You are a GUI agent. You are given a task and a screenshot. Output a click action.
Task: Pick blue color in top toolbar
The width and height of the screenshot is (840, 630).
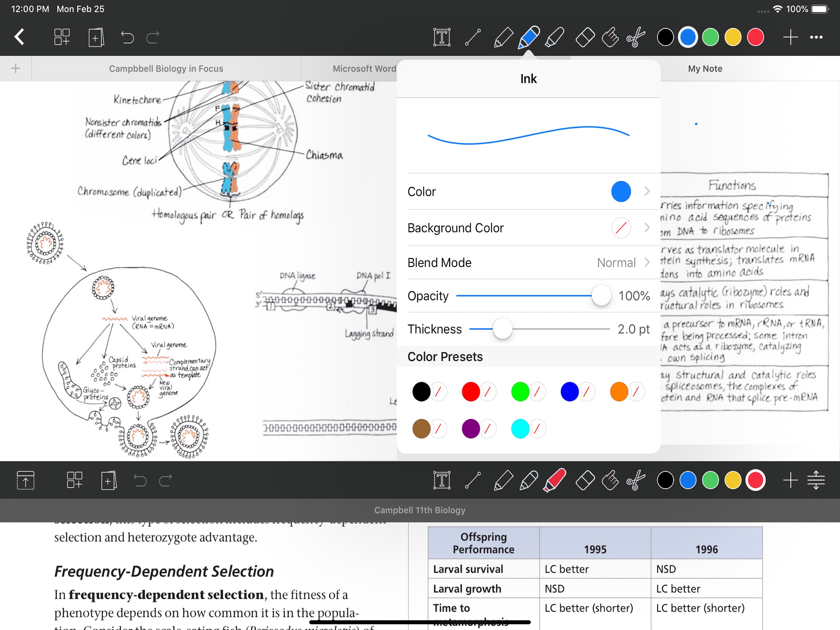[x=688, y=37]
